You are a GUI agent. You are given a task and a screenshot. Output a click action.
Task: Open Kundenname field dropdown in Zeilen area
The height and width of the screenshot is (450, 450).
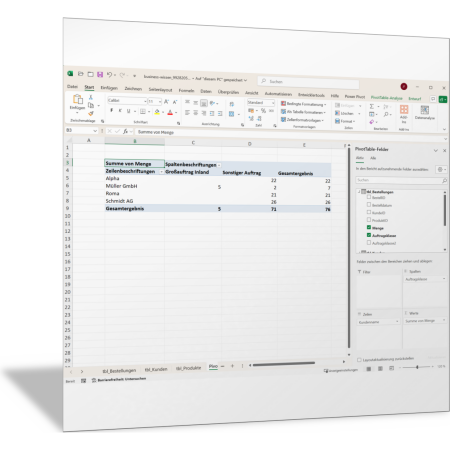point(397,322)
